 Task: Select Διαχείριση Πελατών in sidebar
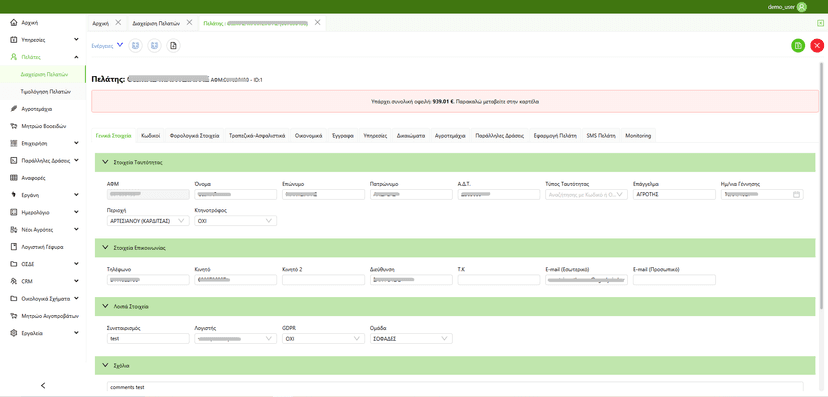(43, 74)
